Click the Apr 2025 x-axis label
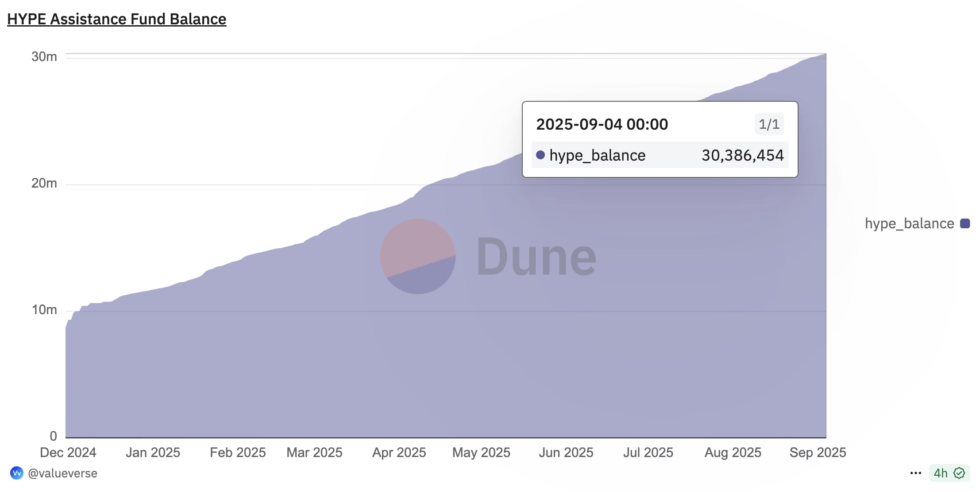980x492 pixels. click(x=399, y=452)
